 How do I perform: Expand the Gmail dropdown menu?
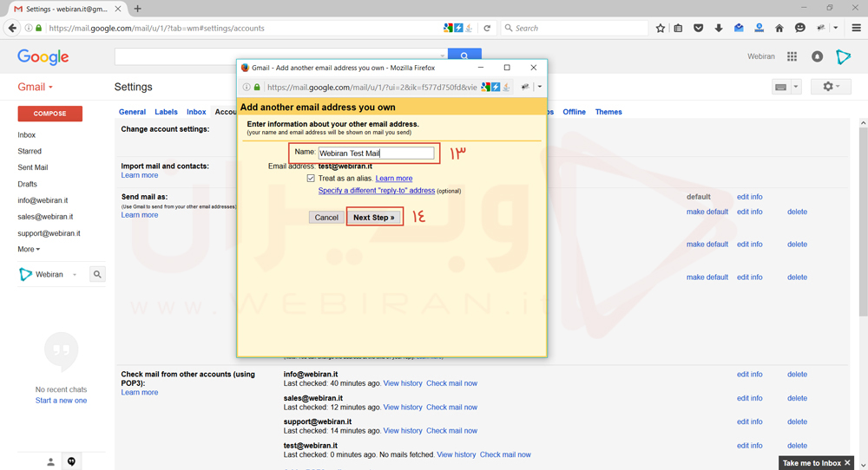pos(36,88)
